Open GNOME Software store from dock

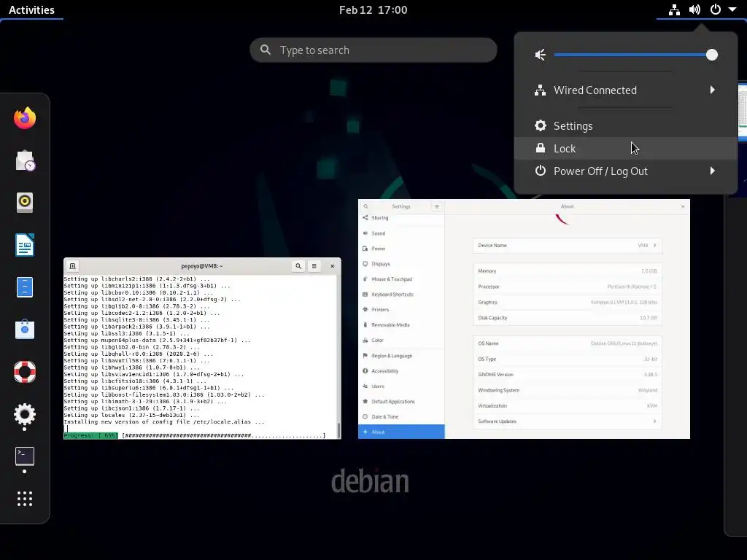pos(25,329)
